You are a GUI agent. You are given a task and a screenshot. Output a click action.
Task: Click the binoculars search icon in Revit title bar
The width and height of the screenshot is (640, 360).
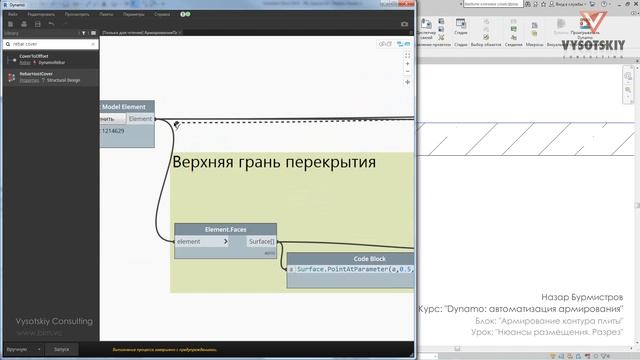[x=528, y=4]
